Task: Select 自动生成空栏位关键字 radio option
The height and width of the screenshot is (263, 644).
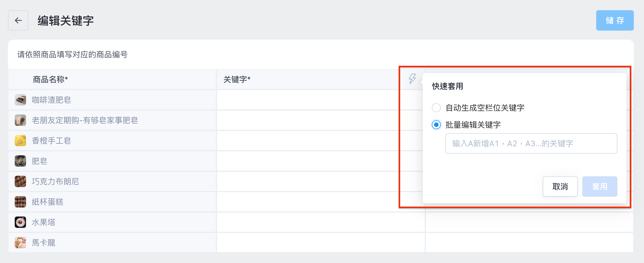Action: [x=436, y=108]
